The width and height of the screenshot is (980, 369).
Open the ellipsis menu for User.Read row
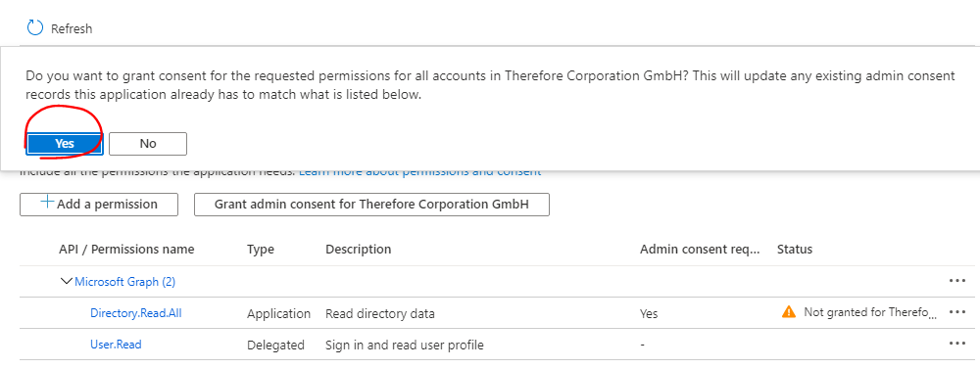point(956,343)
